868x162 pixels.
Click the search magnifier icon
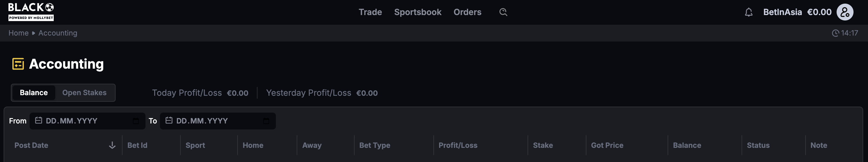pos(503,12)
